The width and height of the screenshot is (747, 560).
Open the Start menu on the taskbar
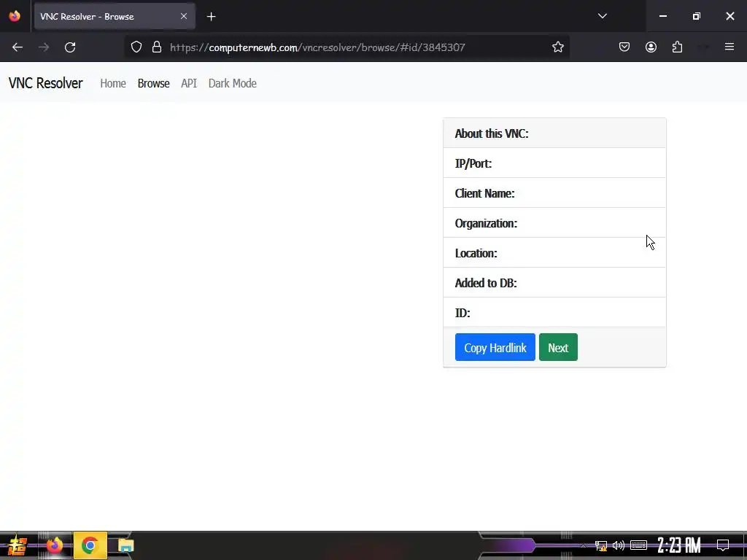coord(17,545)
